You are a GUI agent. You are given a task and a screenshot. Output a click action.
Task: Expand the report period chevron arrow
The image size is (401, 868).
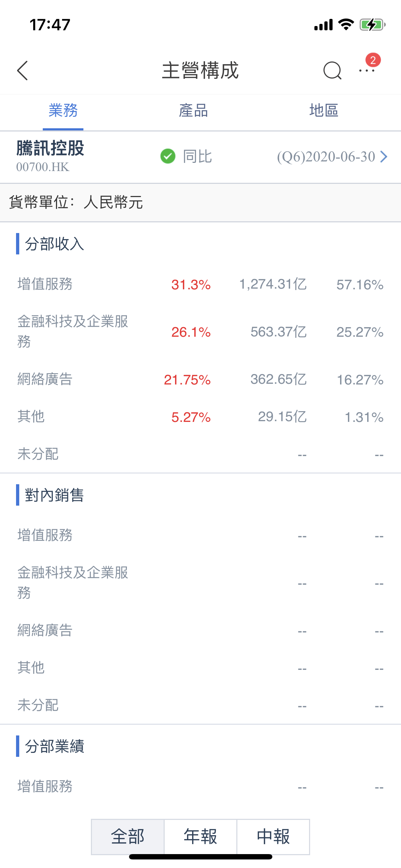pos(384,156)
